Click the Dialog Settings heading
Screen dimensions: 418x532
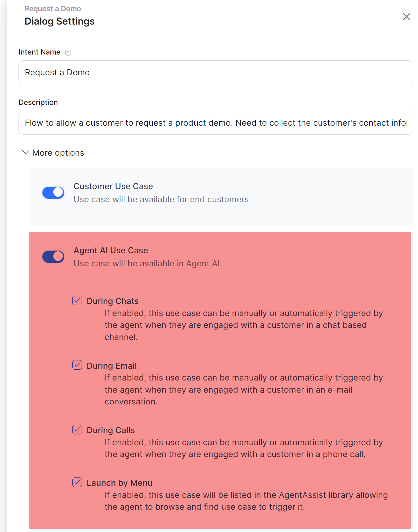[60, 21]
